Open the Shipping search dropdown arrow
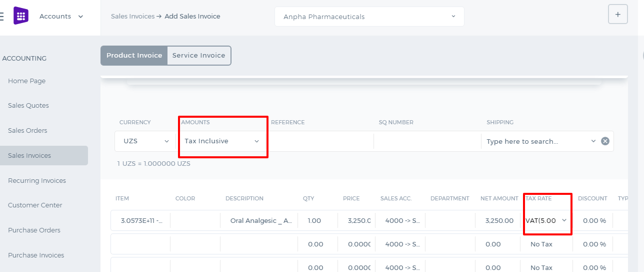Screen dimensions: 644x272 pyautogui.click(x=593, y=141)
